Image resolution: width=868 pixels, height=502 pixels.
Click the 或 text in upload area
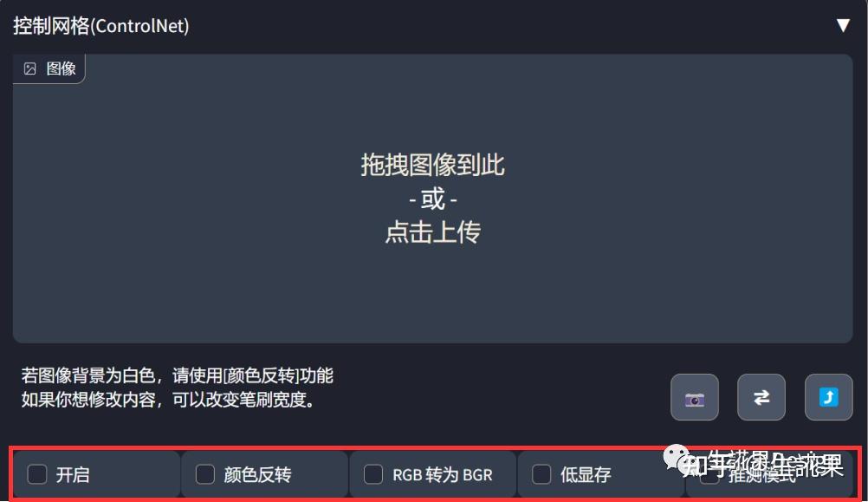(x=433, y=199)
